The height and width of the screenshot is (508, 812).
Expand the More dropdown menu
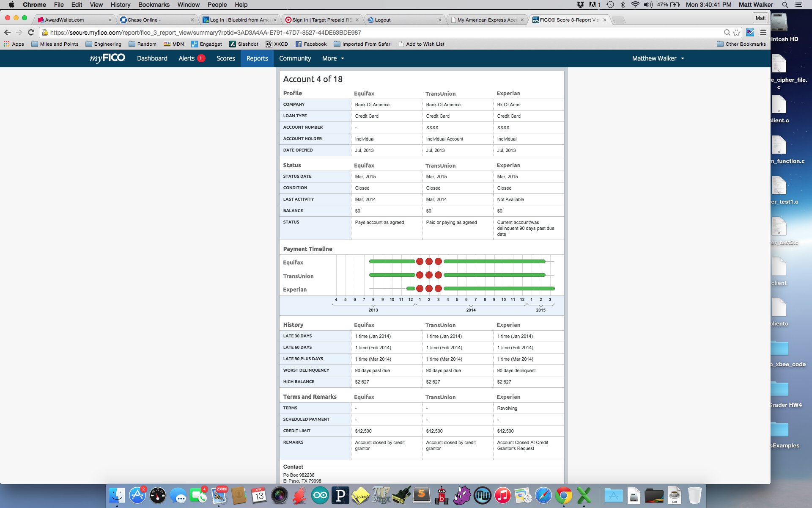pos(333,58)
